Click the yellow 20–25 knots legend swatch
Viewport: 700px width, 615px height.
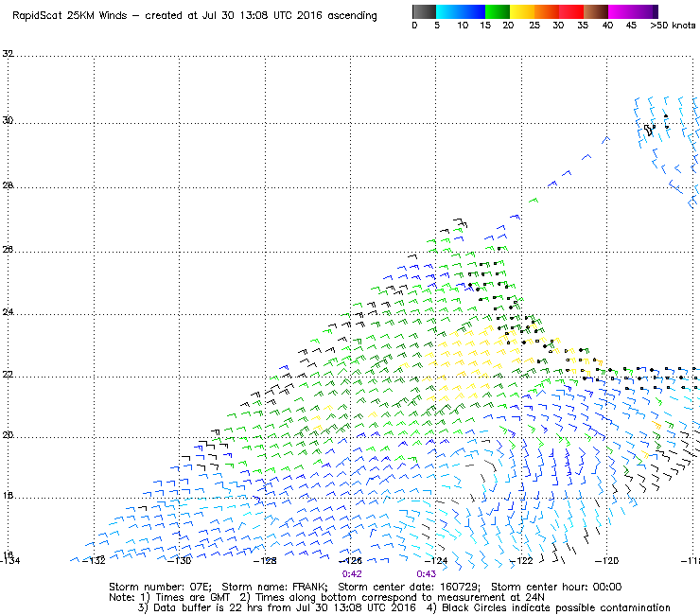coord(522,11)
